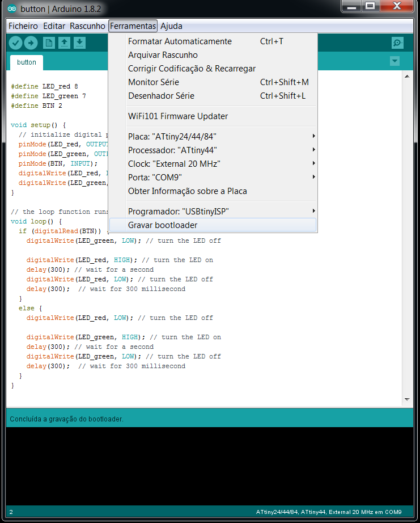Click the "#define BTN 2" code line
Screen dimensions: 420x523
click(x=37, y=106)
